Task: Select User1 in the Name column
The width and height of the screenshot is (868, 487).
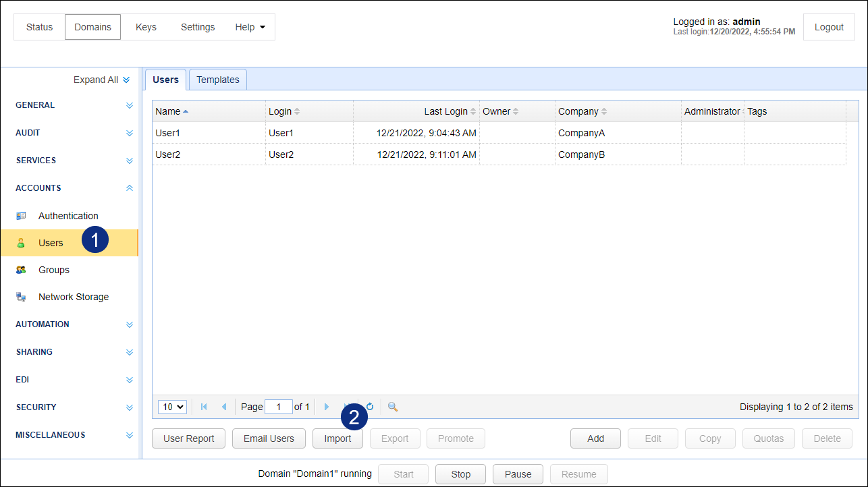Action: pyautogui.click(x=168, y=133)
